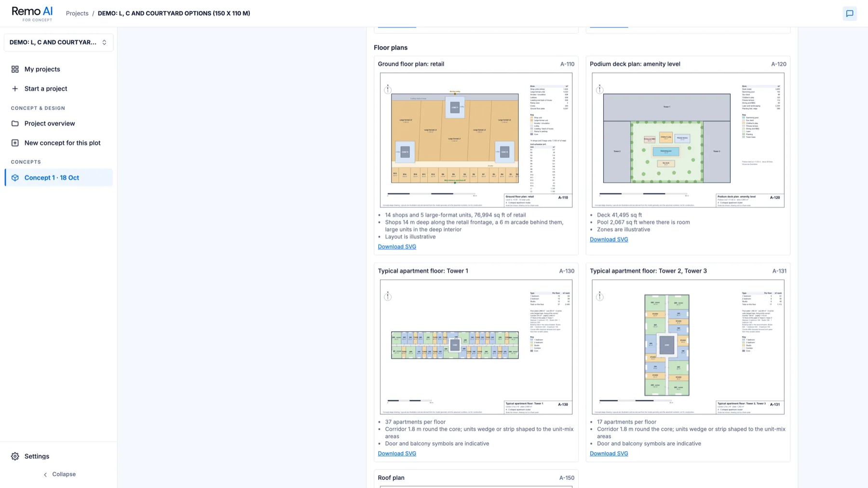This screenshot has width=868, height=488.
Task: Click 'Typical apartment floor: Tower 2, Tower 3' title
Action: tap(648, 271)
